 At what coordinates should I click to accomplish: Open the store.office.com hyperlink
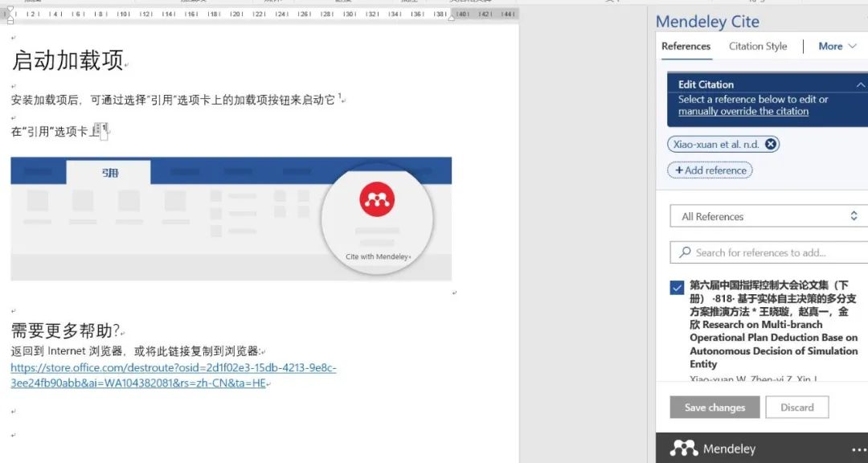174,375
